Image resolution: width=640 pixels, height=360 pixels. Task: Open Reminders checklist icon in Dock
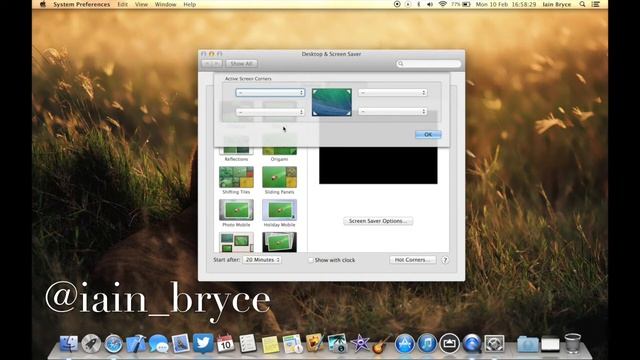(x=247, y=344)
